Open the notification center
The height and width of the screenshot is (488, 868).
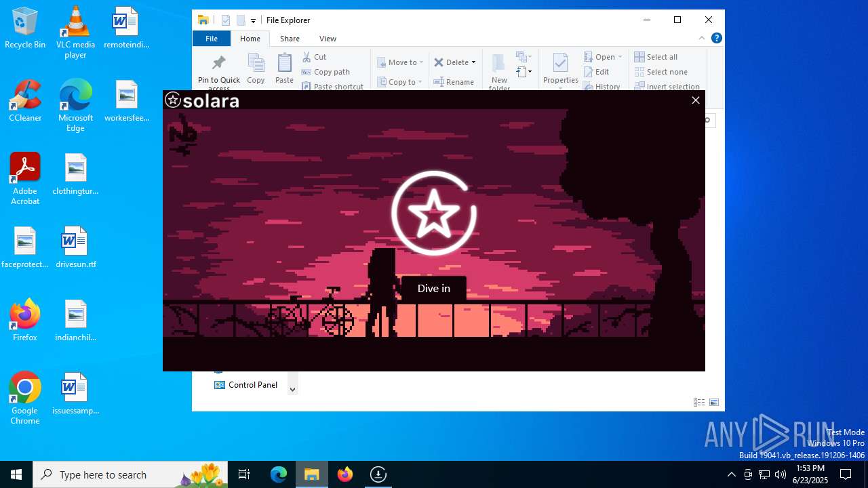[846, 474]
